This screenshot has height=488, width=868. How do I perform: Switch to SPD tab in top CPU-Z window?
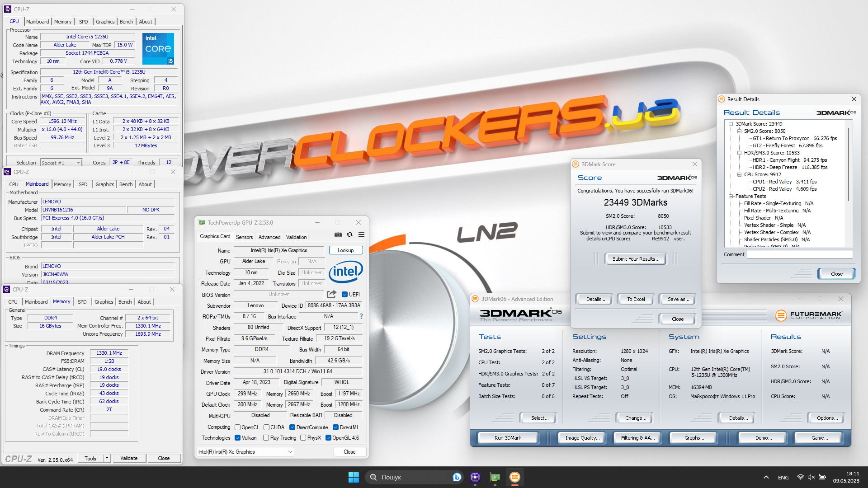pyautogui.click(x=84, y=21)
